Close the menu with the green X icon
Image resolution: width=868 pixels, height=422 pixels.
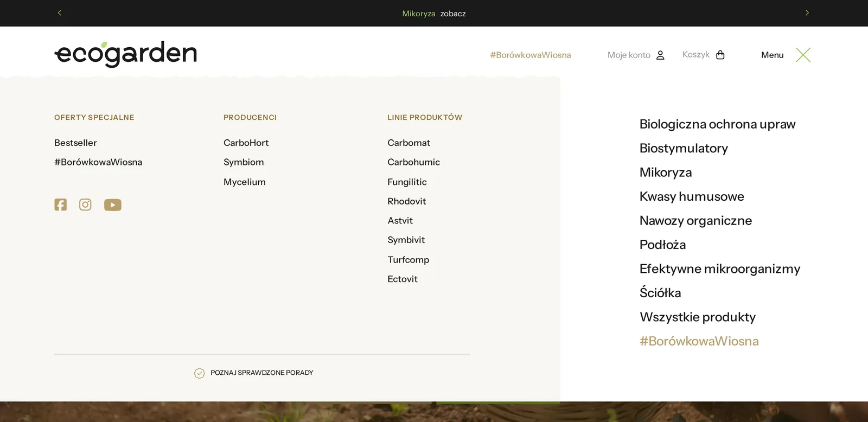[803, 55]
